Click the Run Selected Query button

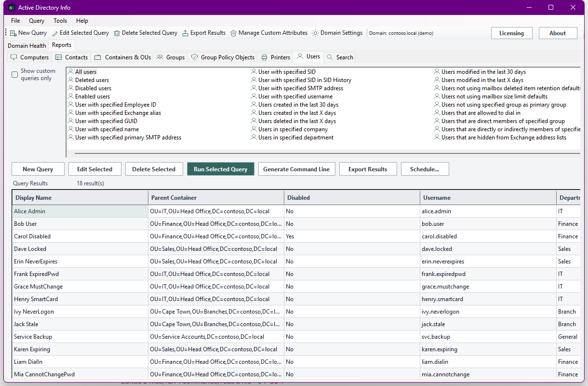(x=221, y=169)
